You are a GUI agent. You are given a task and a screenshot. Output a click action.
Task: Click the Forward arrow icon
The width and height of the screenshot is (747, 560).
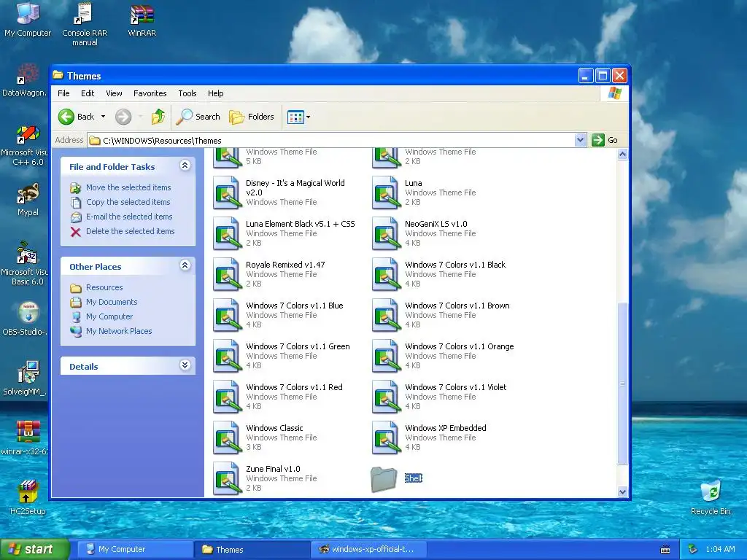(x=123, y=117)
